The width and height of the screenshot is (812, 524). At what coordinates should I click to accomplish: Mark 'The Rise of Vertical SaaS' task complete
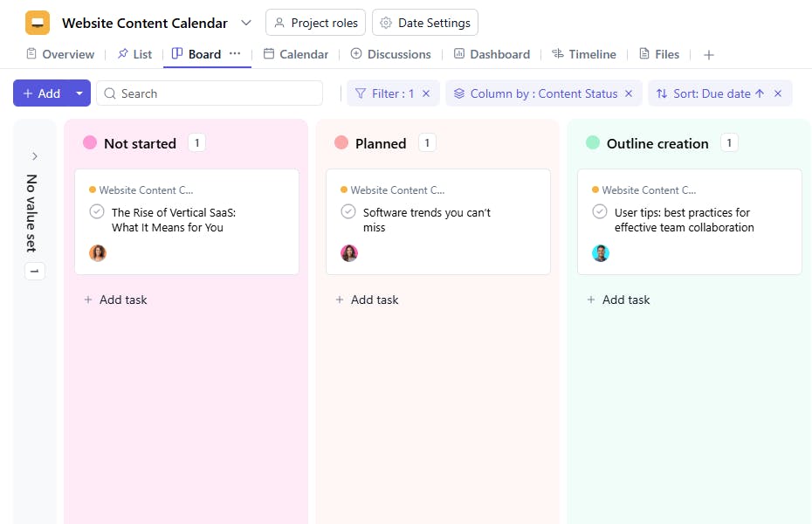[x=97, y=211]
